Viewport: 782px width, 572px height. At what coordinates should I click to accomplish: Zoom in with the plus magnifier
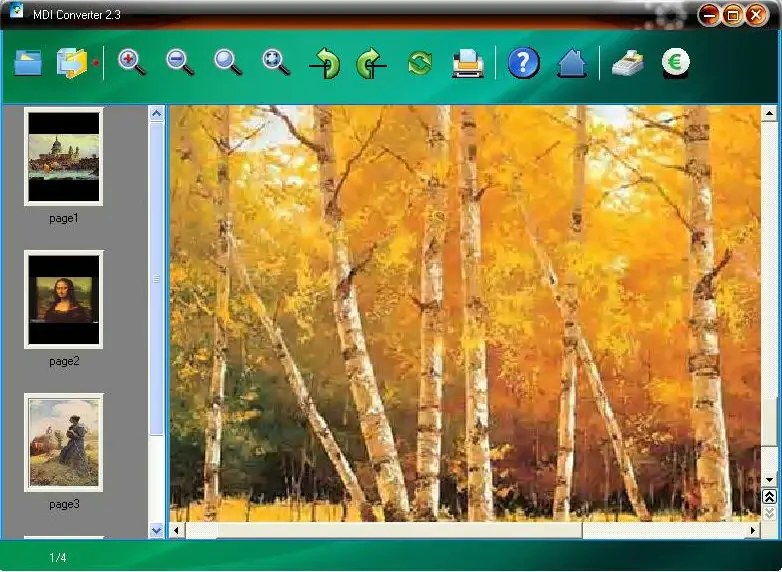click(x=132, y=63)
